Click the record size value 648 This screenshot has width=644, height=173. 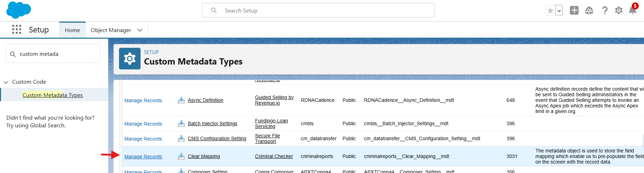click(510, 100)
